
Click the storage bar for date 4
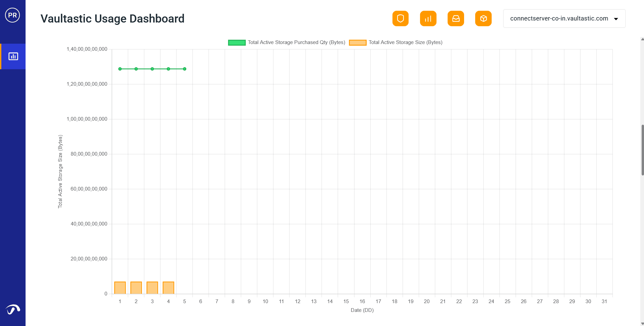click(x=168, y=288)
